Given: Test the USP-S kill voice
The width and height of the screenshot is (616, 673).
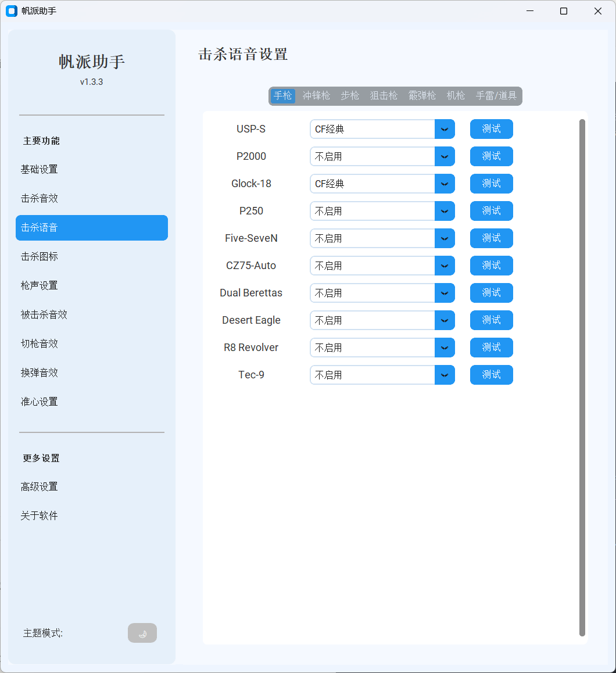Looking at the screenshot, I should [x=491, y=129].
